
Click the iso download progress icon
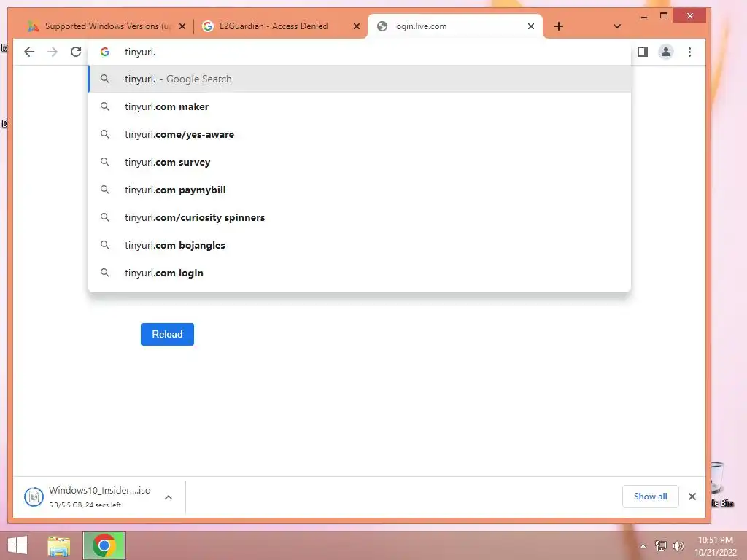coord(34,497)
